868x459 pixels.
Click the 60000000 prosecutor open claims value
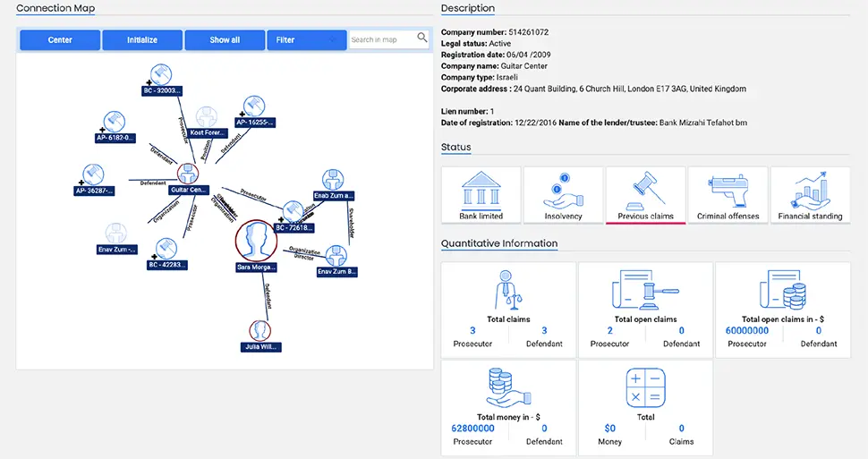(x=747, y=330)
